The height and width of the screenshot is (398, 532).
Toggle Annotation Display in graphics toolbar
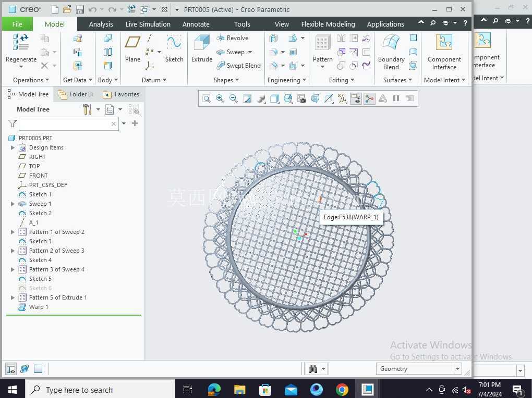[356, 98]
